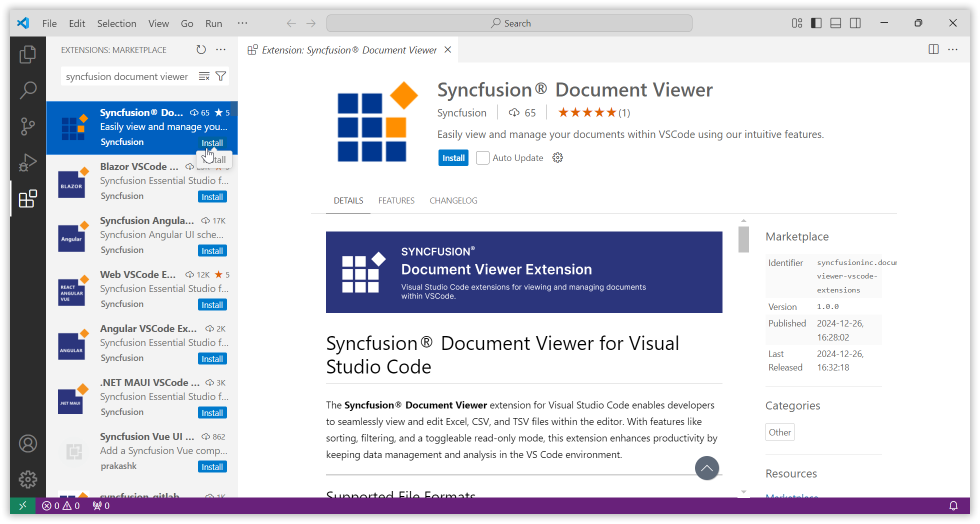980x524 pixels.
Task: Open Run and Debug view
Action: tap(28, 162)
